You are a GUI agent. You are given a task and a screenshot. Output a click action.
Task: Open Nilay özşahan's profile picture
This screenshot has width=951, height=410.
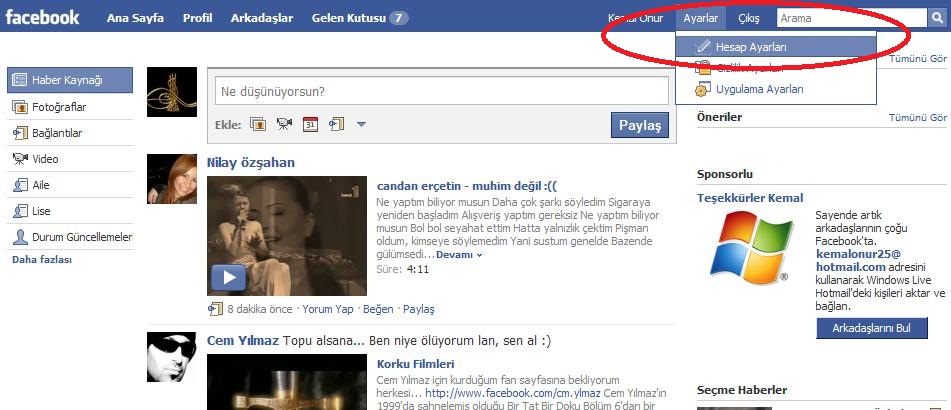(172, 179)
